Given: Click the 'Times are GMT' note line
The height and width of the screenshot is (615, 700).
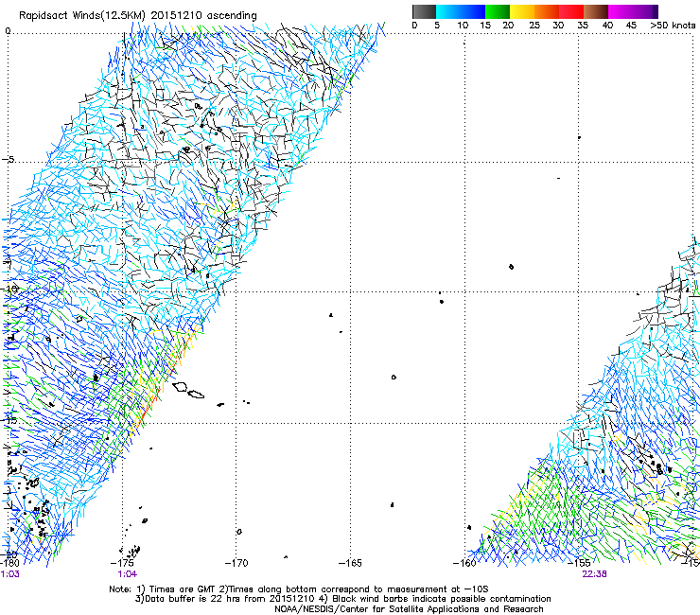Looking at the screenshot, I should 299,589.
